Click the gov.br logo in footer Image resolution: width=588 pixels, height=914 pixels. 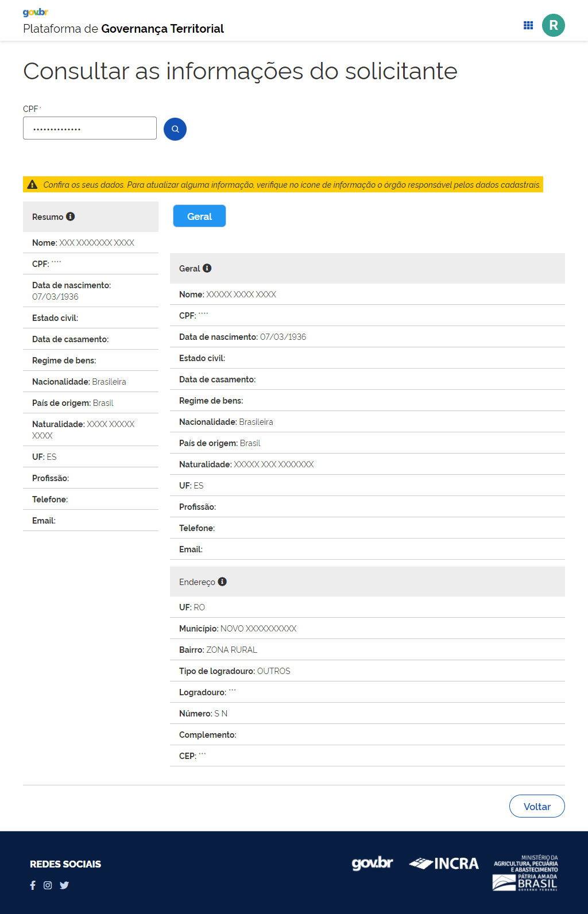(372, 863)
